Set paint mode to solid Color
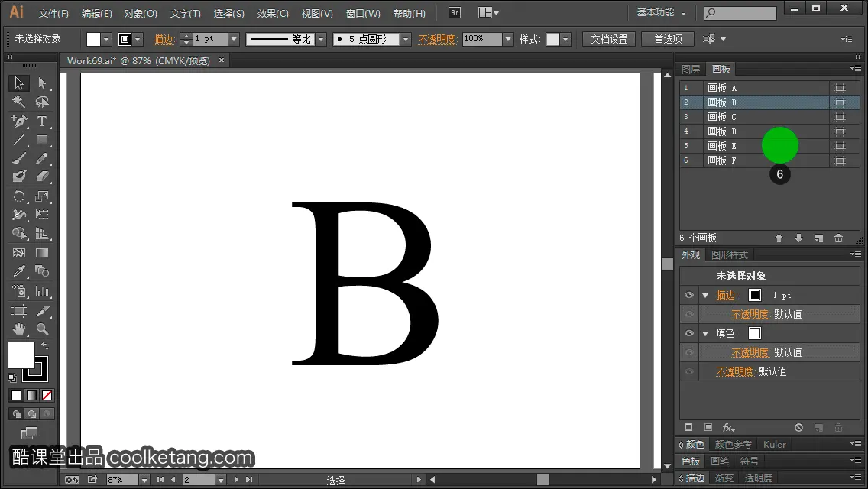This screenshot has height=489, width=868. (x=16, y=396)
